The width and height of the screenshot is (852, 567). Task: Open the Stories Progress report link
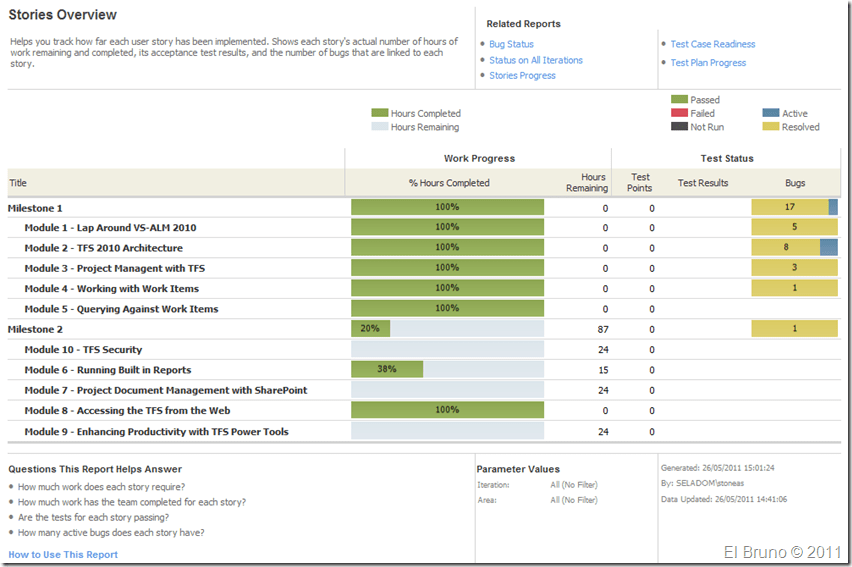point(522,76)
